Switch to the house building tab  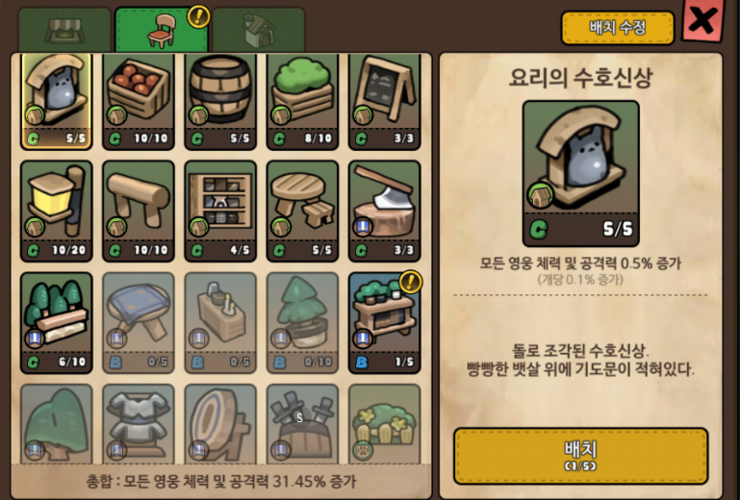259,30
